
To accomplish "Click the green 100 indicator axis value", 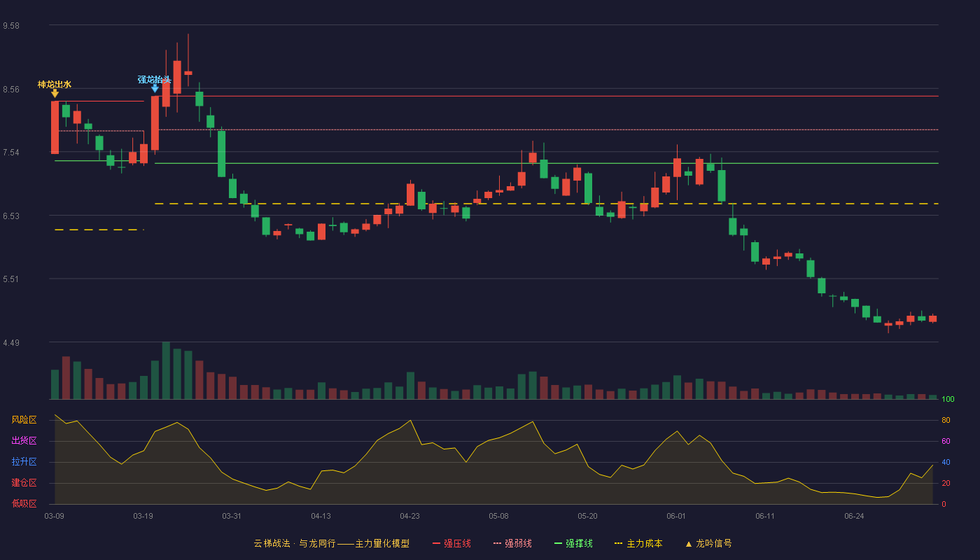I will (x=948, y=400).
